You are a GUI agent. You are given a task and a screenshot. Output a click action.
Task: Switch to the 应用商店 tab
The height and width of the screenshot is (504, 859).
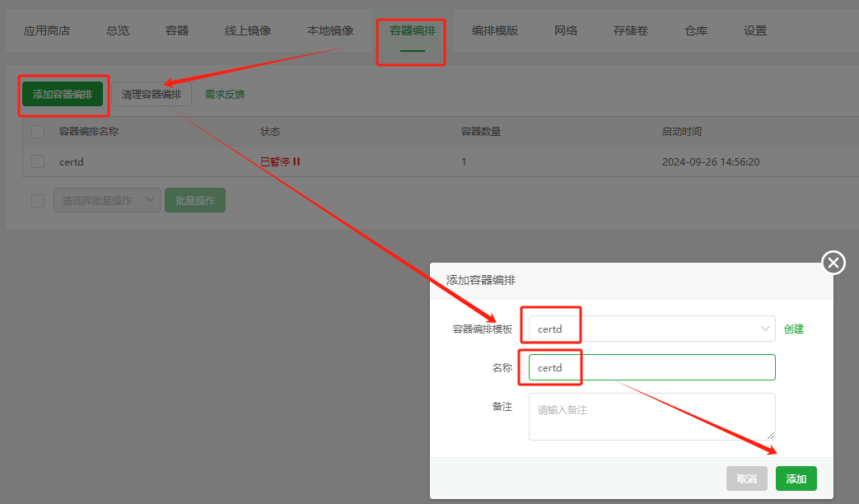pos(46,30)
